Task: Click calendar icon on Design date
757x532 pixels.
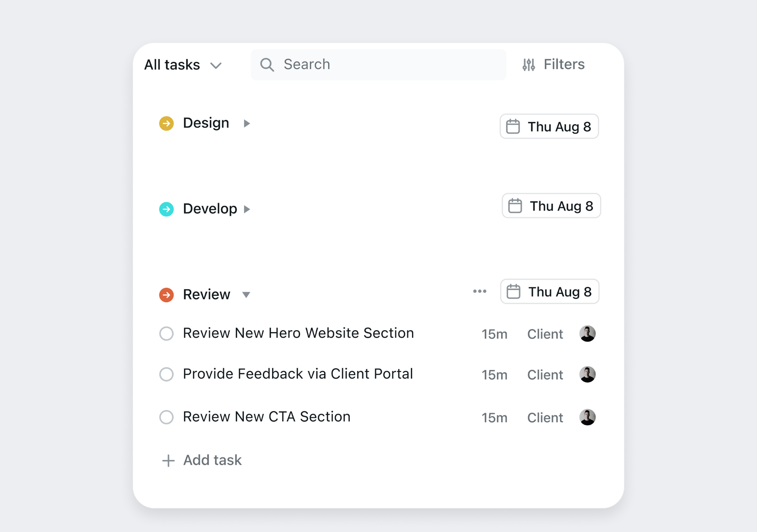Action: pyautogui.click(x=513, y=126)
